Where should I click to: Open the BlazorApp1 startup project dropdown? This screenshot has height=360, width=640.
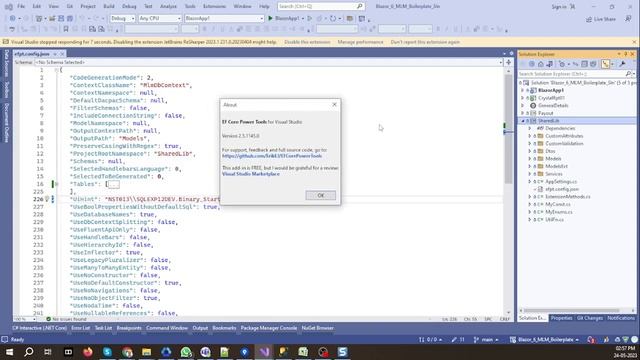click(224, 18)
